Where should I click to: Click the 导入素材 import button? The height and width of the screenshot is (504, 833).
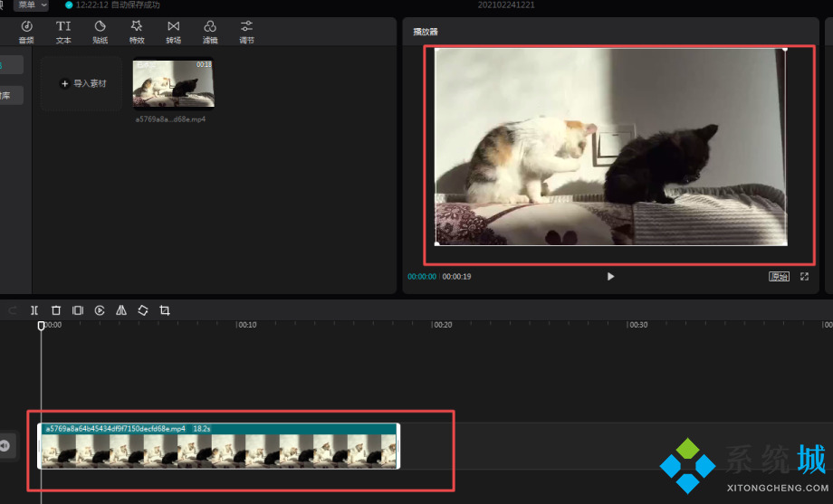coord(82,83)
